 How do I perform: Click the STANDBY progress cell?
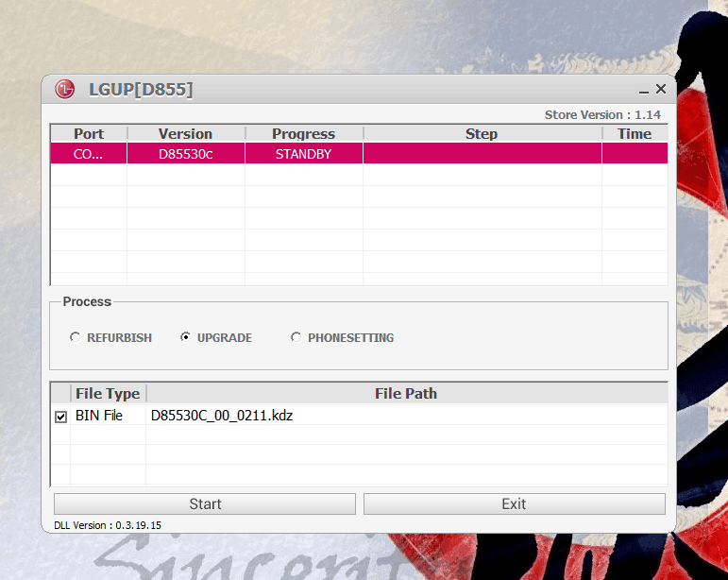(303, 154)
